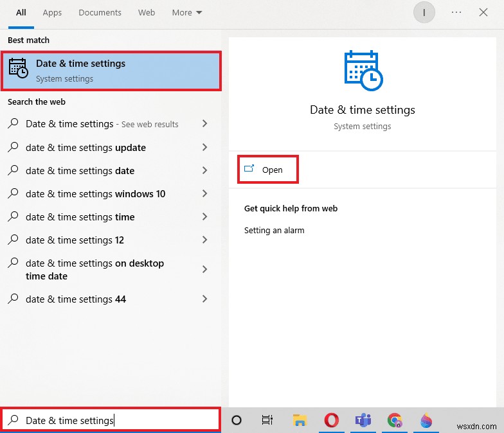Expand arrow for 'date & time settings date'
Viewport: 504px width, 433px height.
click(204, 170)
